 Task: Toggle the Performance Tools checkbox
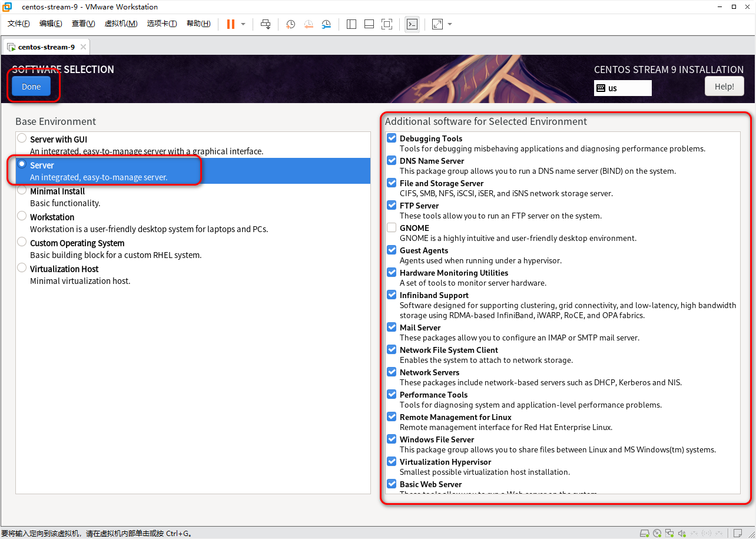[392, 394]
